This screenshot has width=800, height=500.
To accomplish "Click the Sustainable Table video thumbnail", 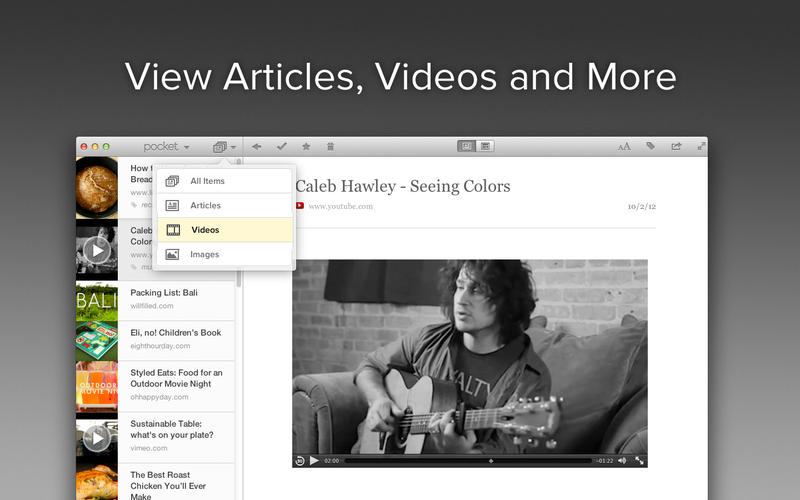I will click(97, 437).
